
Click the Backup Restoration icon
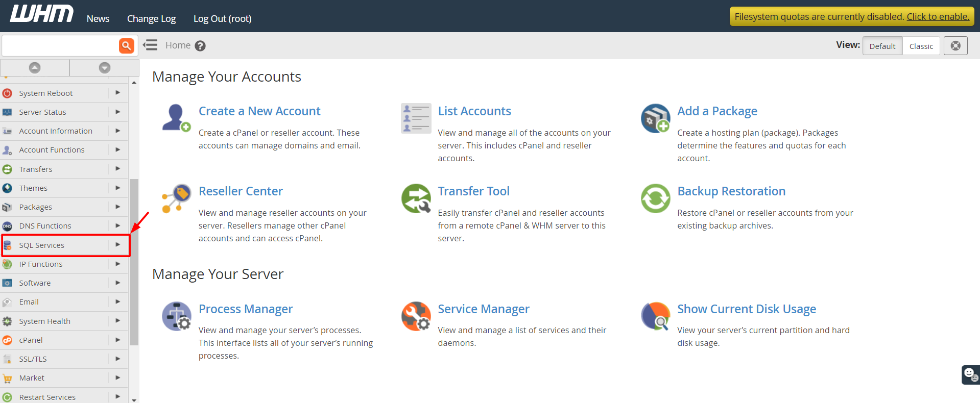point(655,198)
